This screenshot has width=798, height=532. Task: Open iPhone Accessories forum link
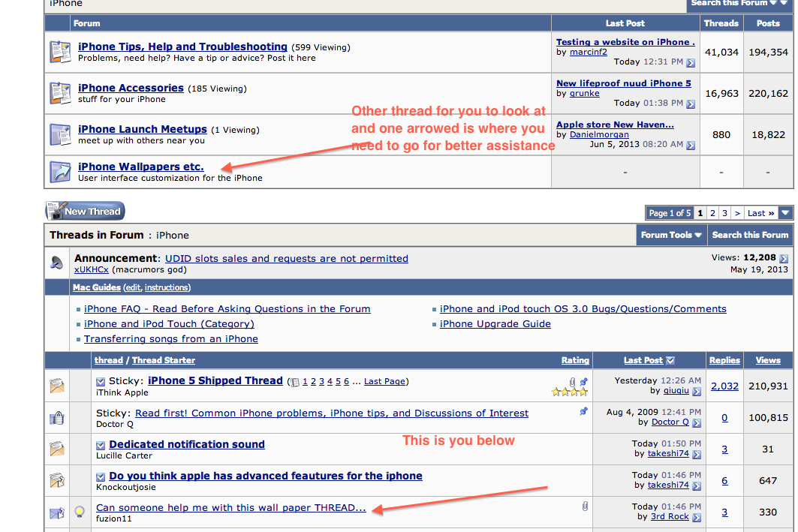coord(131,88)
